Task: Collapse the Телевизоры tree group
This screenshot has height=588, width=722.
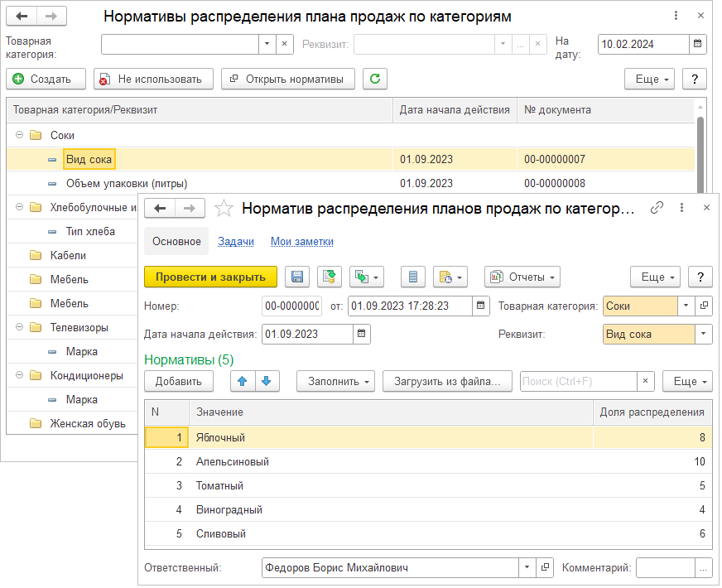Action: (19, 328)
